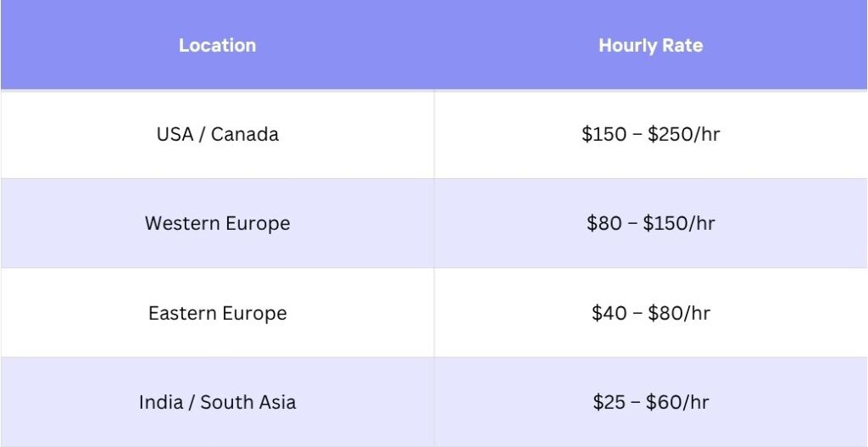The height and width of the screenshot is (447, 868).
Task: Click the word "Canada" in the table
Action: coord(244,134)
